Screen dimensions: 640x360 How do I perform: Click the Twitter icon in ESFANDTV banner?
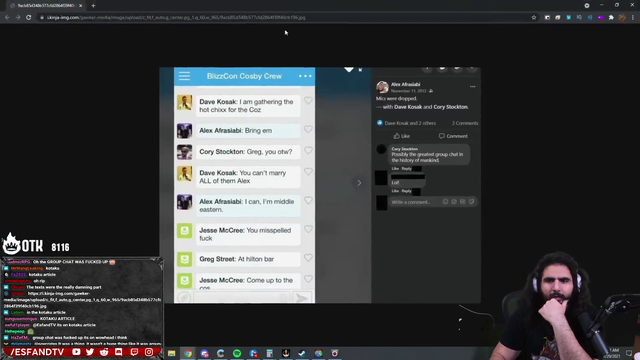pos(90,352)
